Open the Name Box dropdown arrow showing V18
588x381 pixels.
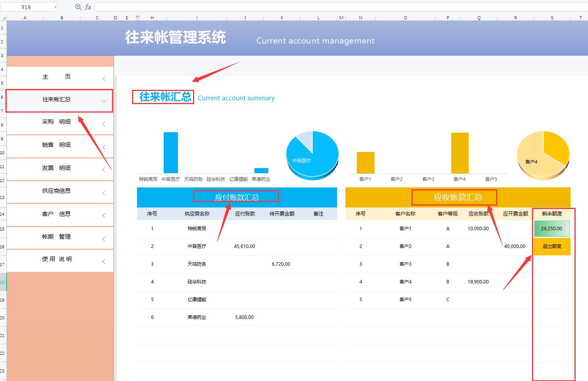click(x=55, y=7)
